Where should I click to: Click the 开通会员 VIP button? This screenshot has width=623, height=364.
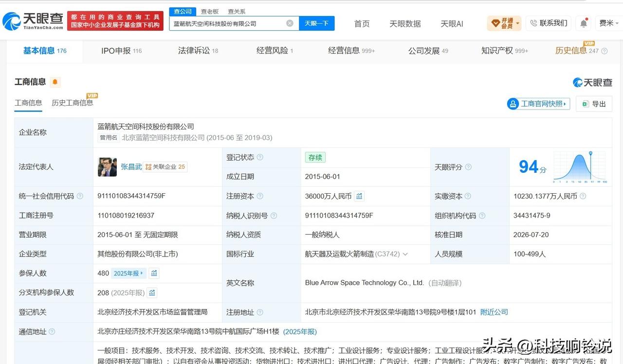click(504, 23)
